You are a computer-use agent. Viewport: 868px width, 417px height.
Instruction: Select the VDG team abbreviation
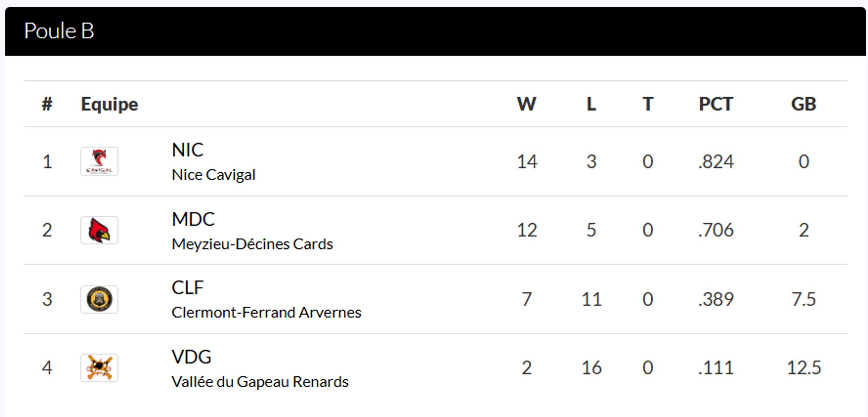click(192, 357)
